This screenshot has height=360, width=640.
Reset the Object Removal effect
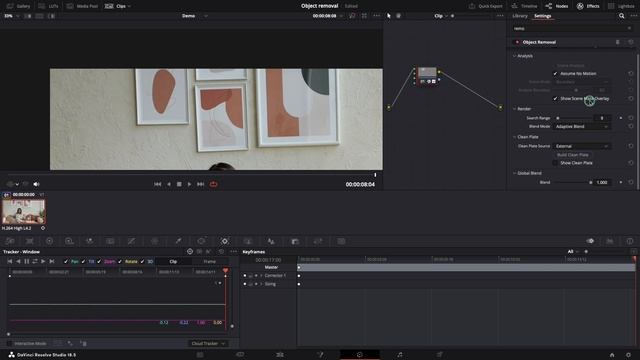(x=631, y=42)
